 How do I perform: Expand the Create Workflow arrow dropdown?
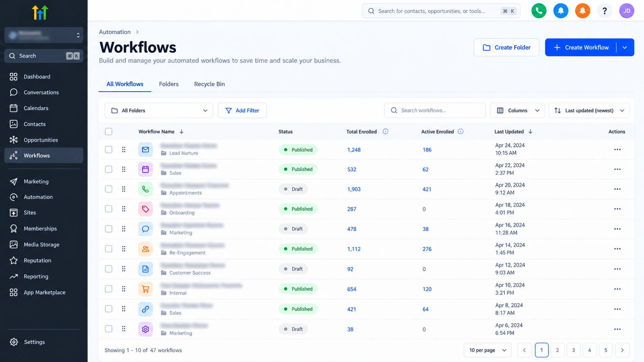pyautogui.click(x=625, y=47)
